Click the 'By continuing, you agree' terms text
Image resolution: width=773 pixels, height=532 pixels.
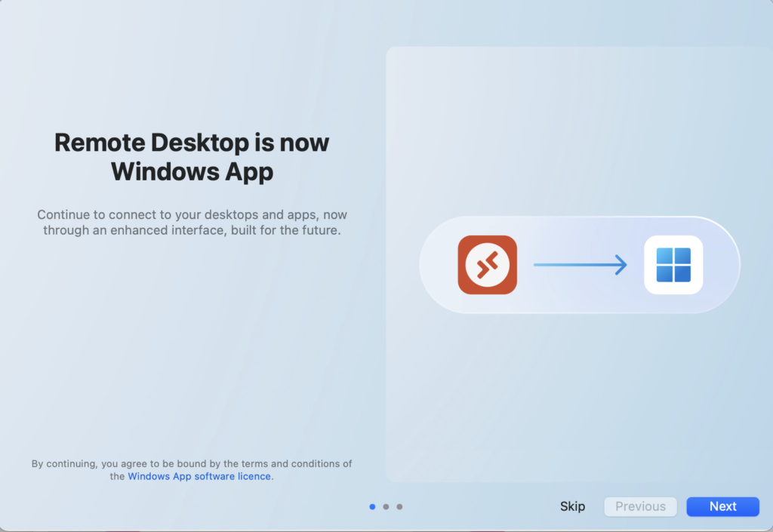(192, 470)
